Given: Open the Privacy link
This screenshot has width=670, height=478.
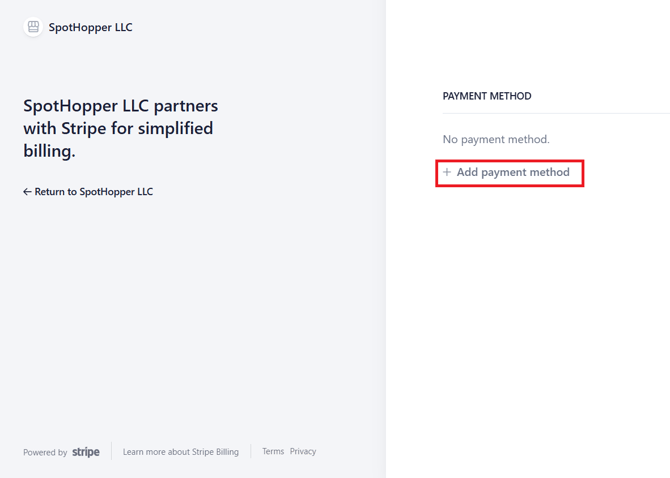Looking at the screenshot, I should 303,452.
